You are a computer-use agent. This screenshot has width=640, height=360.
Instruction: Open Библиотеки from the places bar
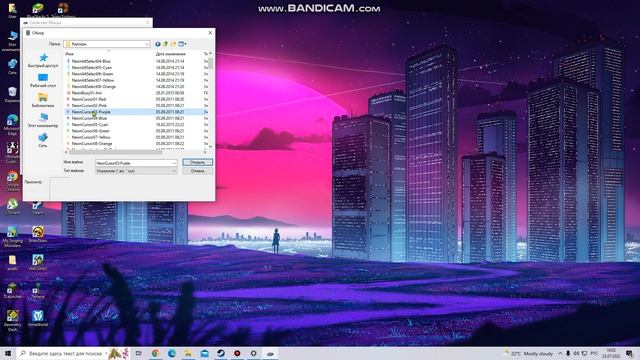point(43,100)
